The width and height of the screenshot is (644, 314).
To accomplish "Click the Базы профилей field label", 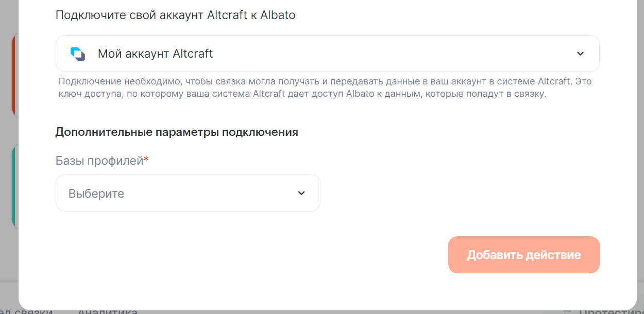I will (99, 161).
